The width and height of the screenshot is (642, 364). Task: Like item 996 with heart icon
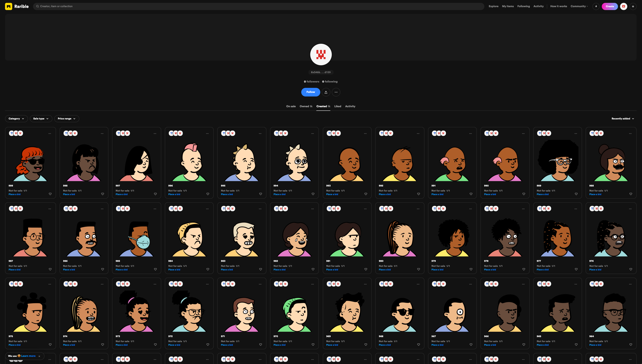pos(208,194)
